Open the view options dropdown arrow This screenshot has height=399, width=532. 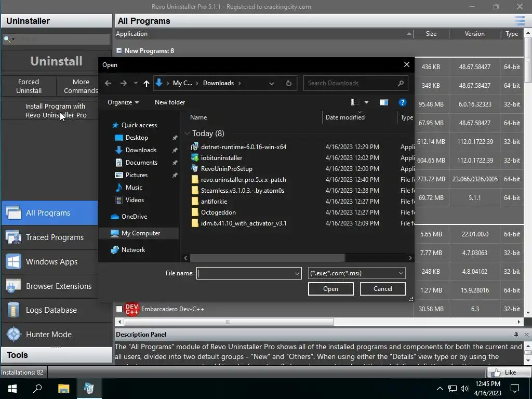(366, 102)
